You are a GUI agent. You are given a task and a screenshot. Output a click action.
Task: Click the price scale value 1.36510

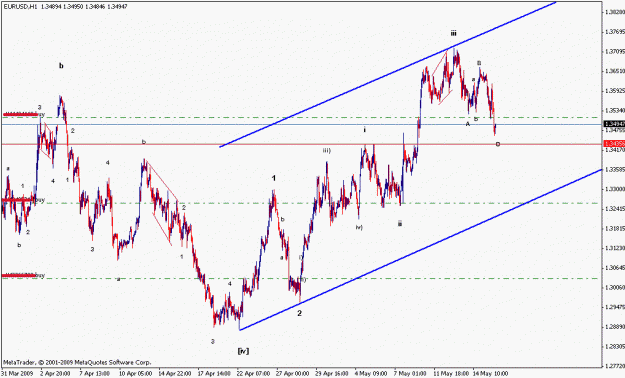pyautogui.click(x=614, y=71)
